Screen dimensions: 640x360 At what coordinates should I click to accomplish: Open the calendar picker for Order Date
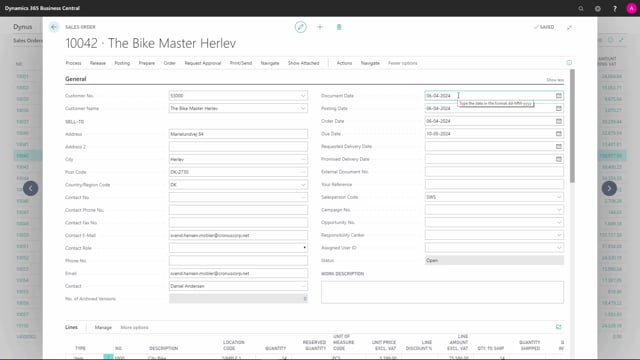click(559, 121)
